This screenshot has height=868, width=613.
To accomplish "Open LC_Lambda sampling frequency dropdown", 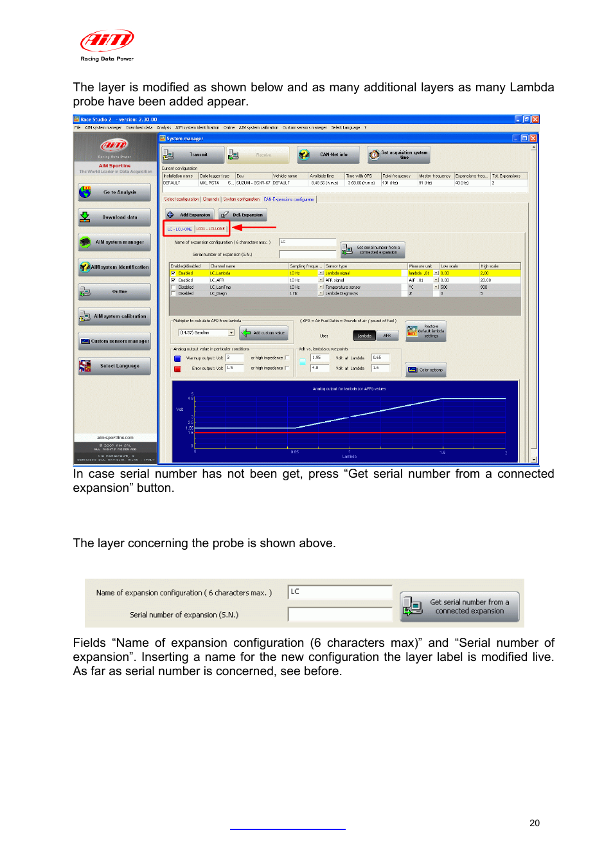I will point(321,273).
